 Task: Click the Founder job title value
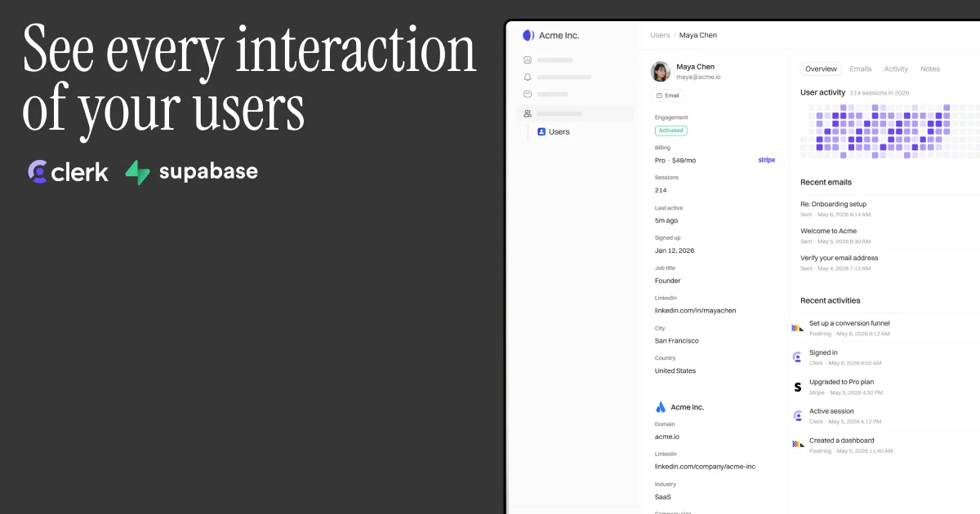tap(668, 281)
